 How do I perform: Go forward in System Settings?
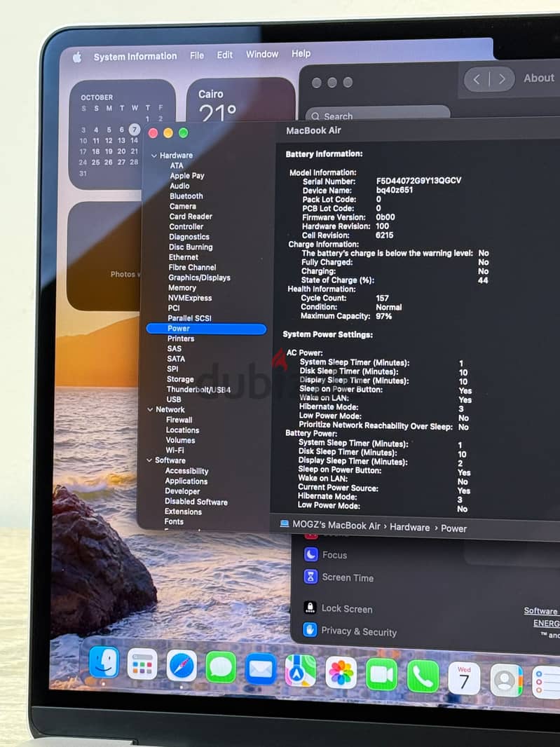pyautogui.click(x=502, y=79)
